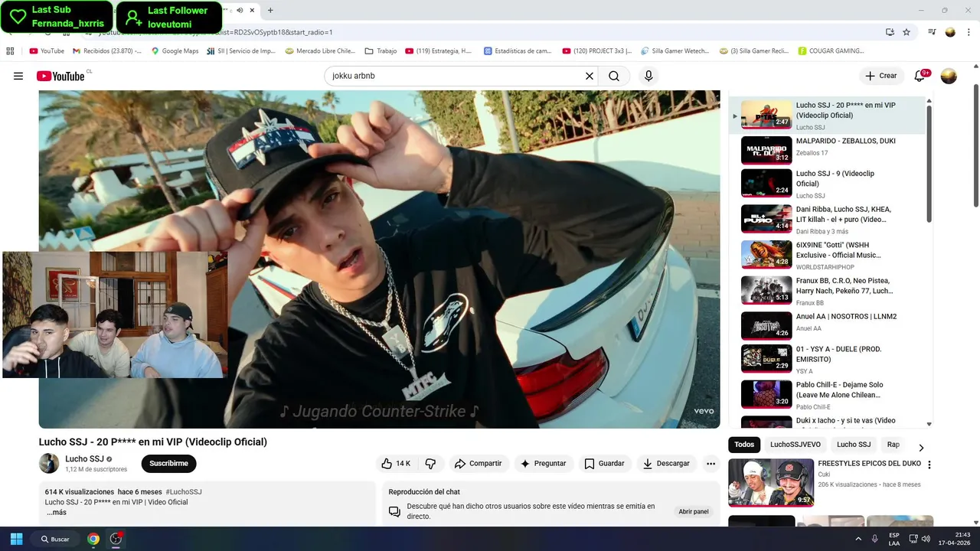Select the Rap filter chip
This screenshot has width=980, height=551.
893,445
